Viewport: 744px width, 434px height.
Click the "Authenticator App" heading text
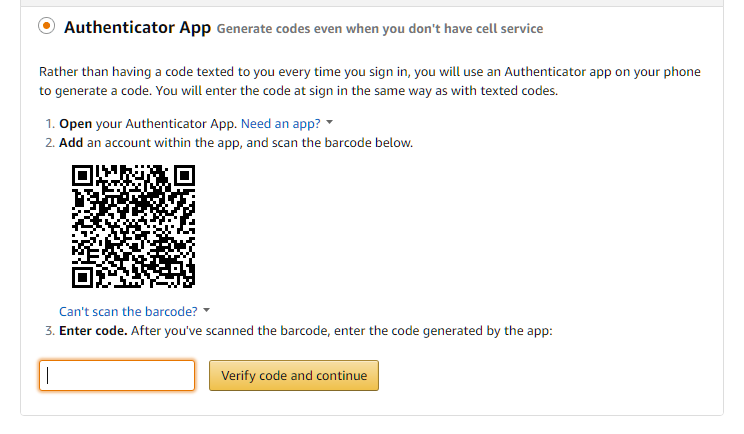click(137, 28)
